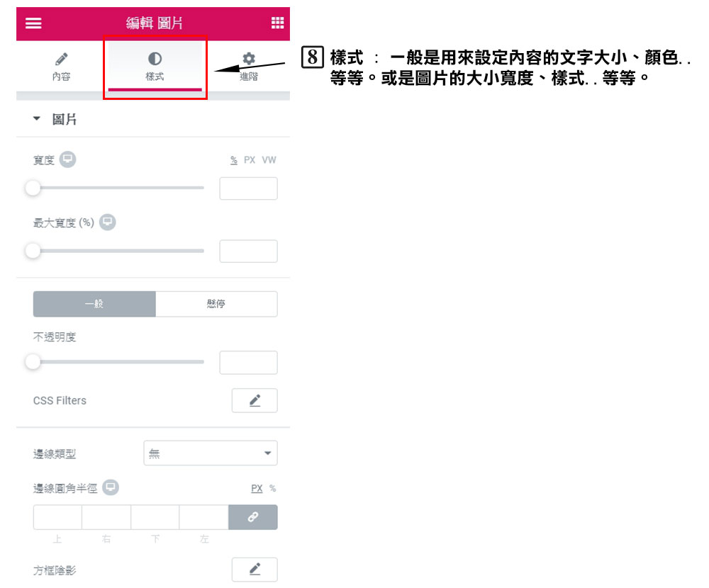Focus the 最大寬度 value input field
This screenshot has height=588, width=709.
[x=248, y=251]
